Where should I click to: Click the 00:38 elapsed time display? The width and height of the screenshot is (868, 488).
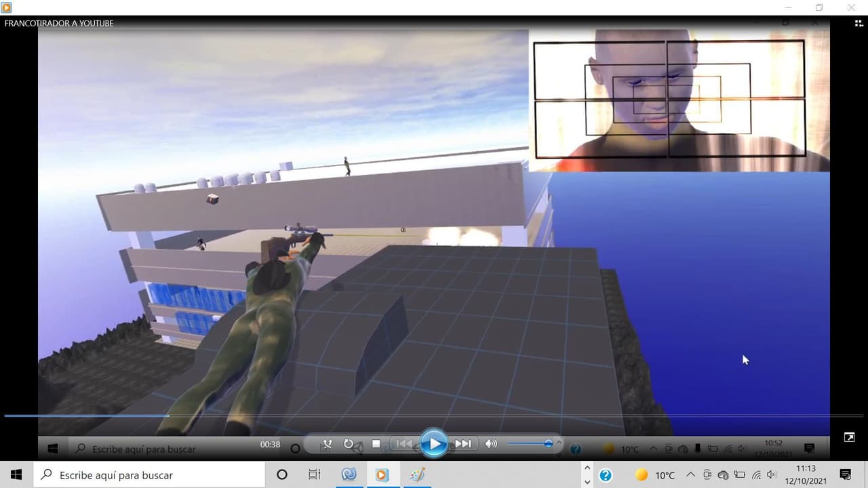coord(270,445)
